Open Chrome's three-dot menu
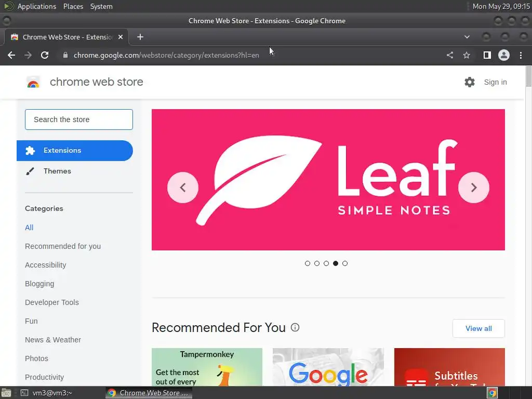This screenshot has height=399, width=532. pyautogui.click(x=521, y=55)
